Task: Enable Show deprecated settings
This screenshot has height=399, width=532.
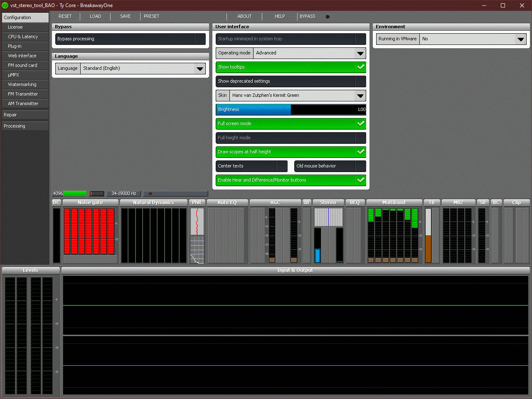Action: pyautogui.click(x=291, y=81)
